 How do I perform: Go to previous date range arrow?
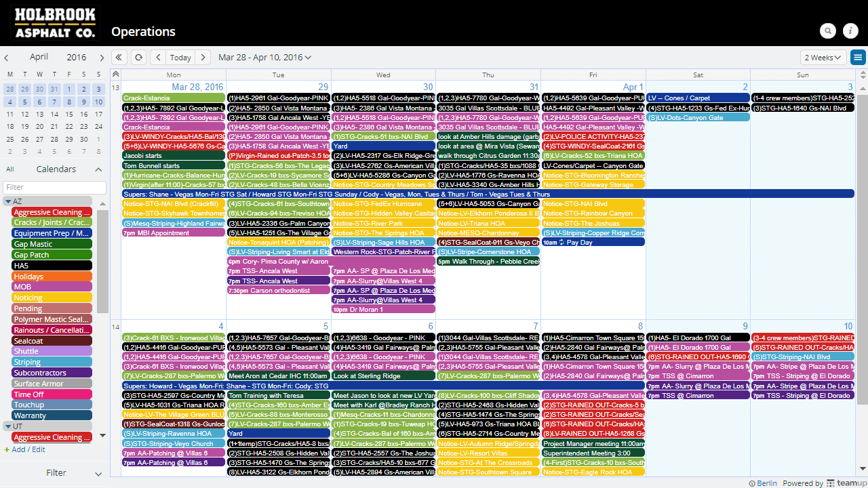tap(157, 58)
